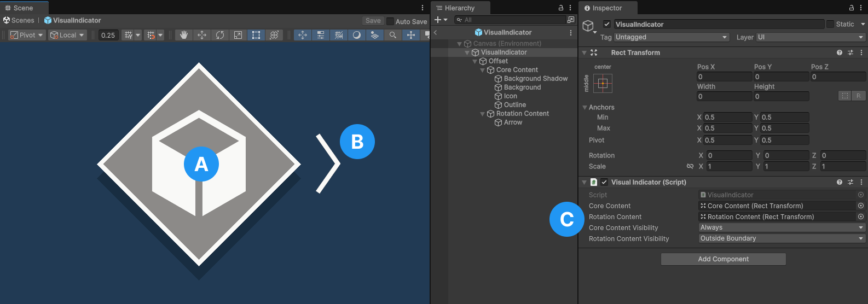Toggle Auto Save checkbox
The image size is (868, 304).
[x=390, y=21]
